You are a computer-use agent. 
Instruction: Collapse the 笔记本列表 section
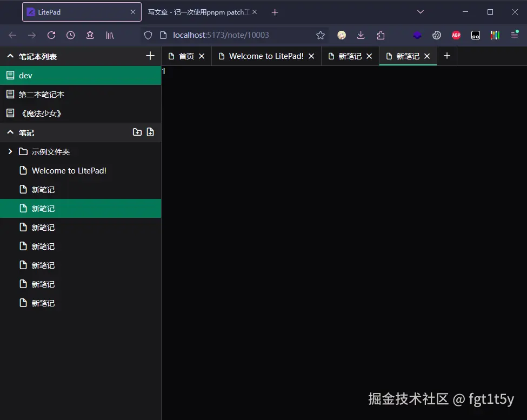9,56
